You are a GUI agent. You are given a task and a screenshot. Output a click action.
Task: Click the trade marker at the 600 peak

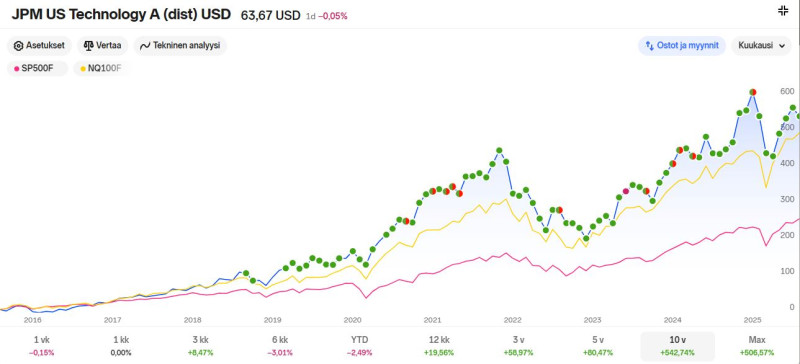tap(753, 92)
